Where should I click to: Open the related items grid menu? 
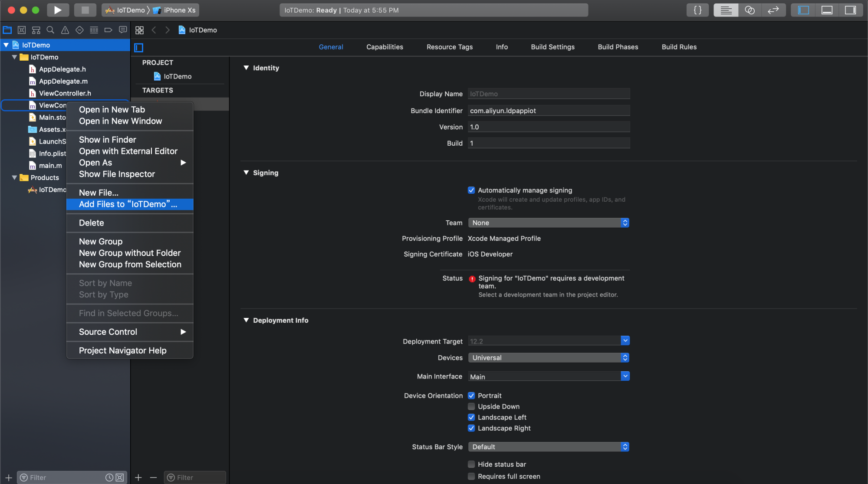point(139,30)
